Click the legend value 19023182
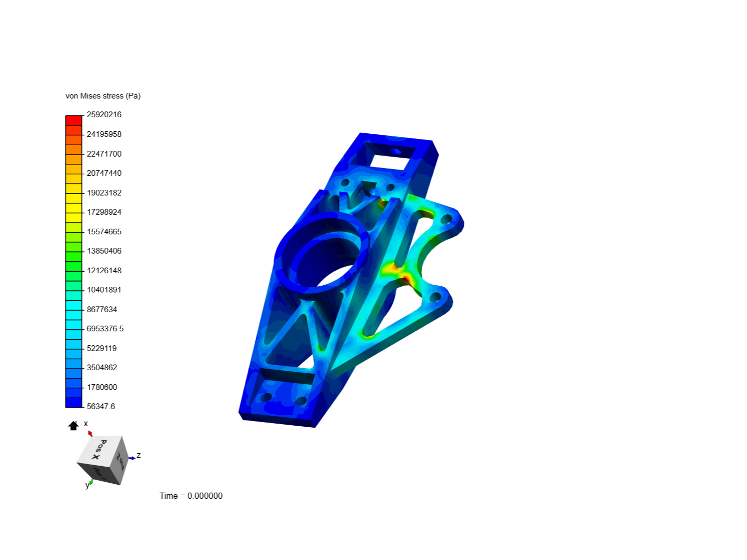Screen dimensions: 747x560 (104, 192)
